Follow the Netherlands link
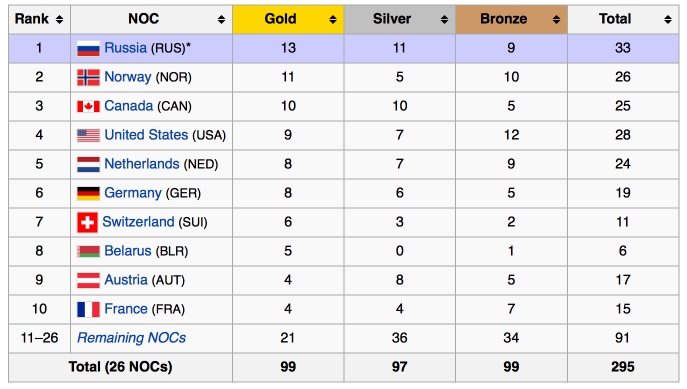 [x=142, y=164]
